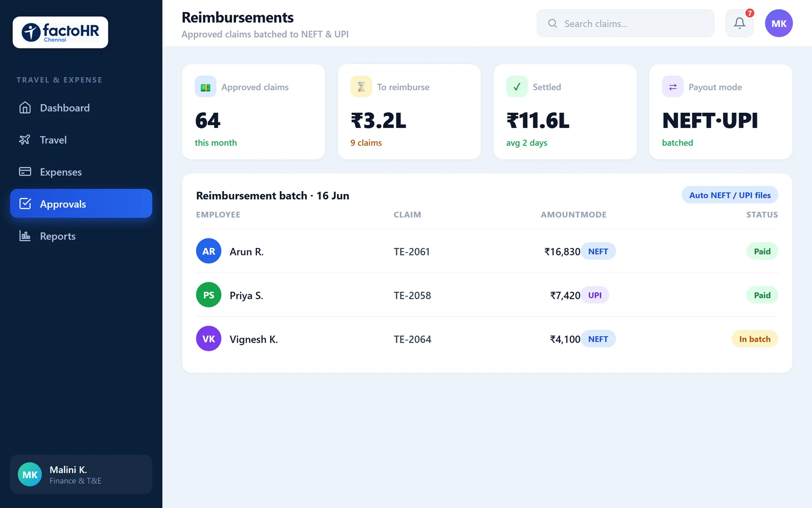This screenshot has width=812, height=508.
Task: Click the In batch status for Vignesh K.
Action: pos(755,339)
